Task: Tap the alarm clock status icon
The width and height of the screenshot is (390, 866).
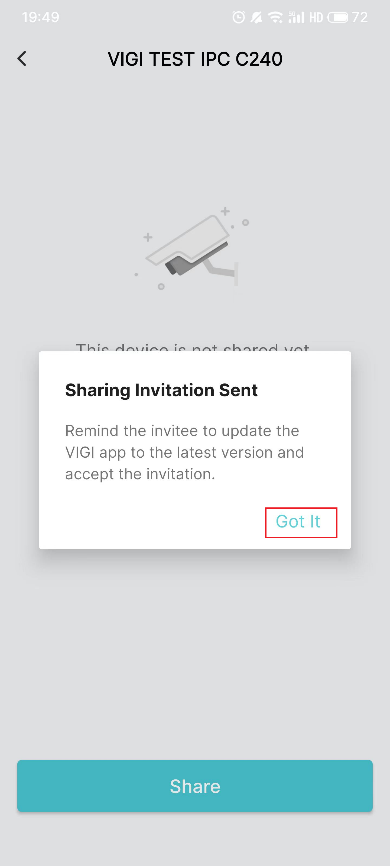Action: 239,18
